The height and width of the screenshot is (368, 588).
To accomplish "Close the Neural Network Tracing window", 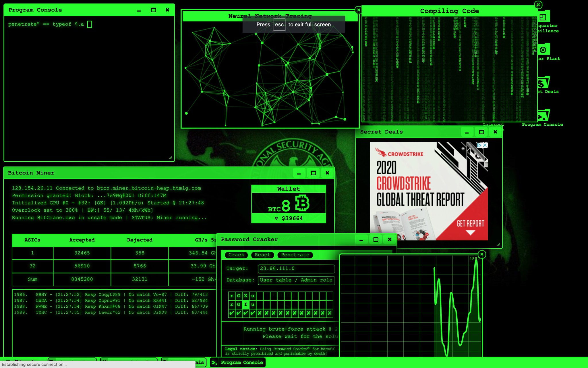I will (x=358, y=10).
